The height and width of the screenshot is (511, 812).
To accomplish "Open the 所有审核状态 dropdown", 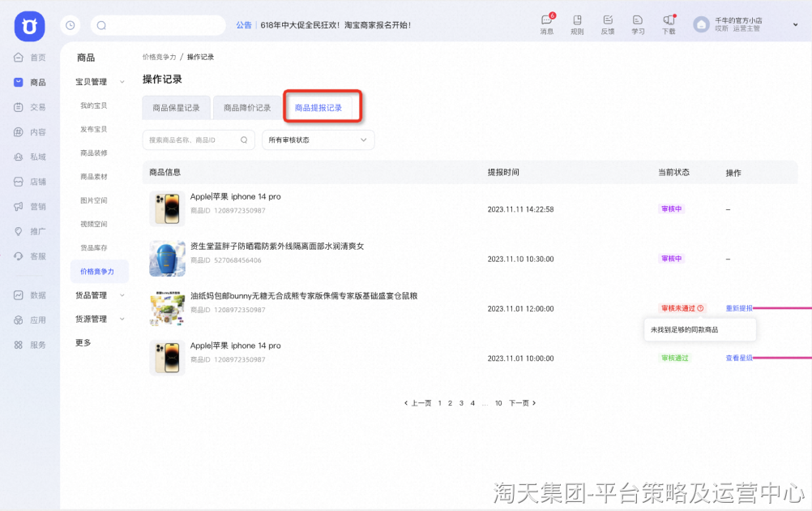I will click(x=318, y=140).
